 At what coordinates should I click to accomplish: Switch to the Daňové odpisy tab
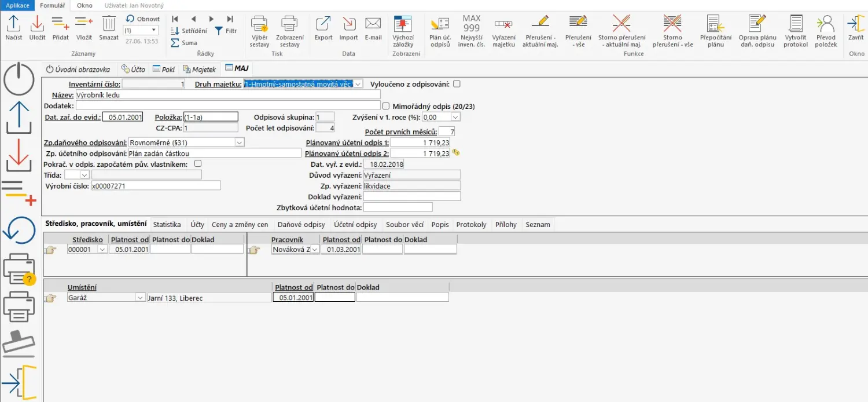point(301,225)
